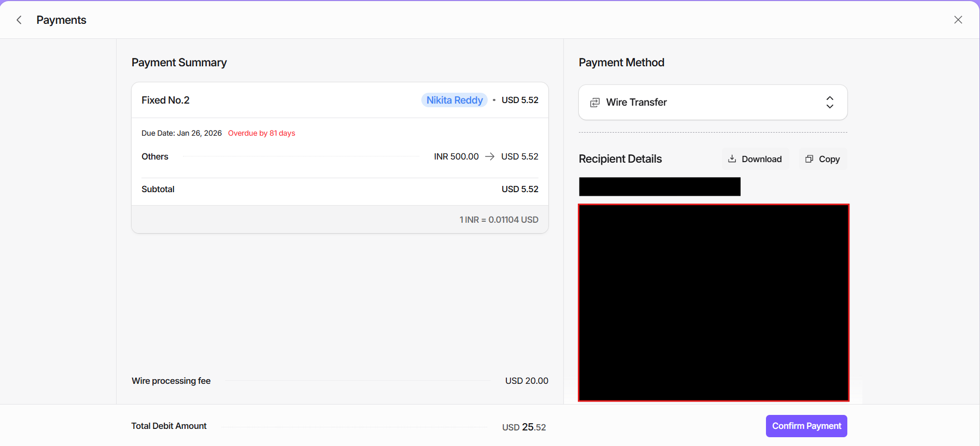
Task: Click the converted USD 5.52 in Others row
Action: tap(520, 156)
